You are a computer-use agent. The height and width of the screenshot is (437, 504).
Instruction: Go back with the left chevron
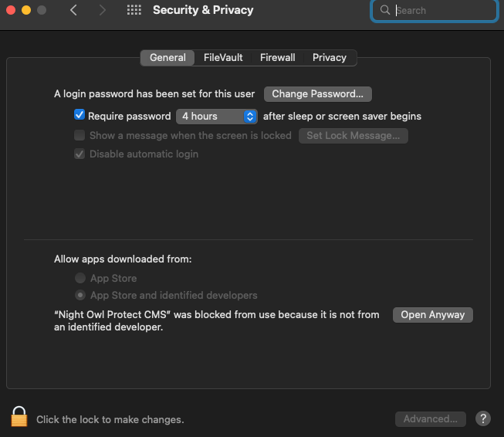click(x=73, y=11)
